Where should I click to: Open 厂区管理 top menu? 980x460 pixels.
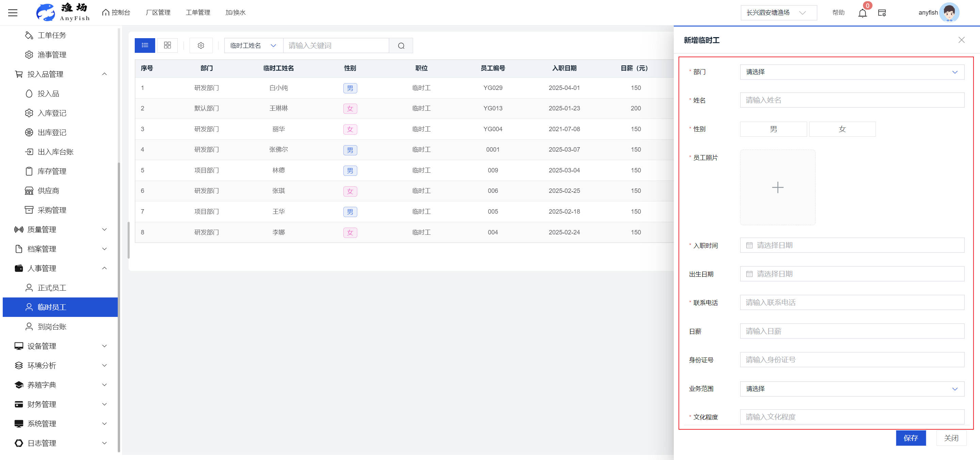click(158, 13)
